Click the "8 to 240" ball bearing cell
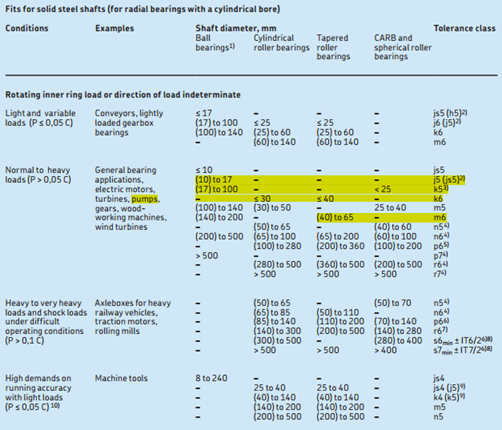Viewport: 502px width, 430px height. [x=211, y=378]
